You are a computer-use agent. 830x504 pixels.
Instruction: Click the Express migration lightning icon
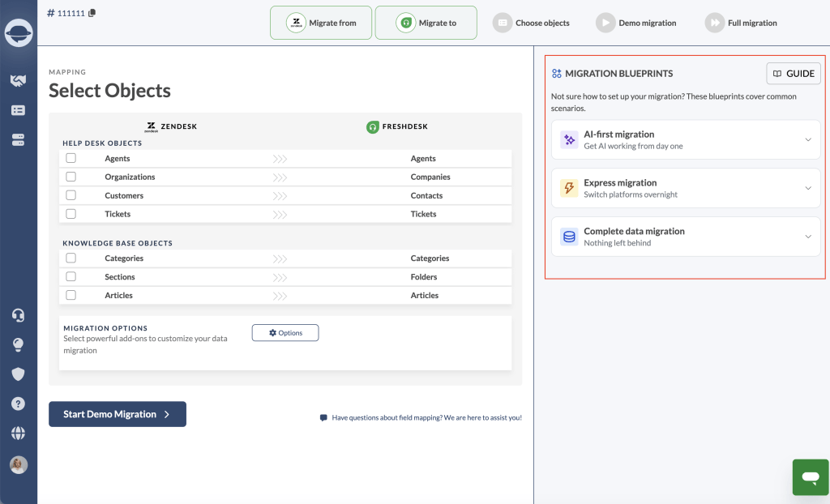coord(569,188)
